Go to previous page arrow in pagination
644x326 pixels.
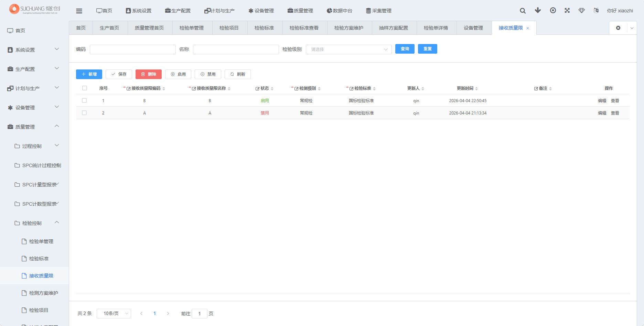(141, 314)
